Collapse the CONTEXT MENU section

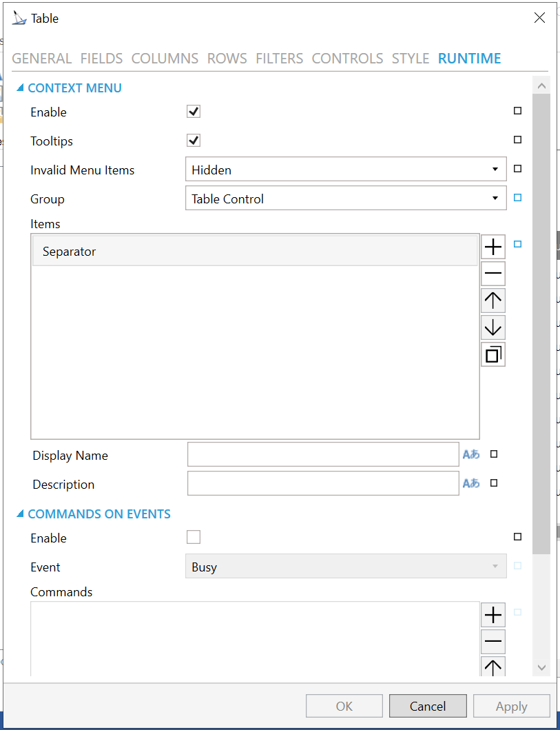point(20,88)
